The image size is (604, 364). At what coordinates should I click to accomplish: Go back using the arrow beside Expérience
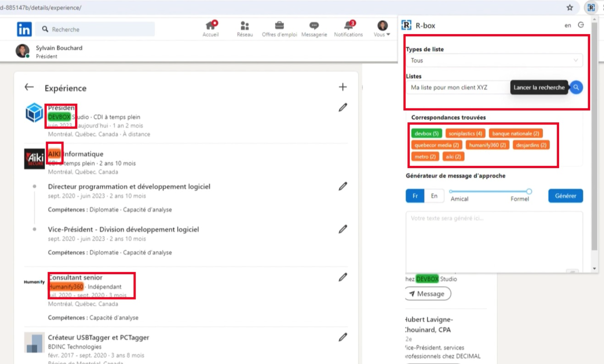(x=29, y=87)
